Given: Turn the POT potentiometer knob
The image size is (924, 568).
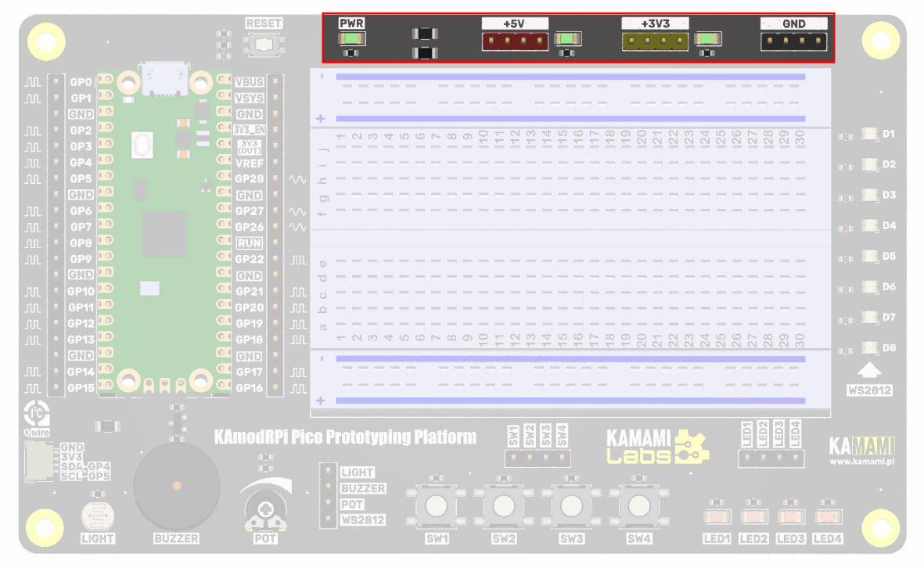Looking at the screenshot, I should coord(264,512).
